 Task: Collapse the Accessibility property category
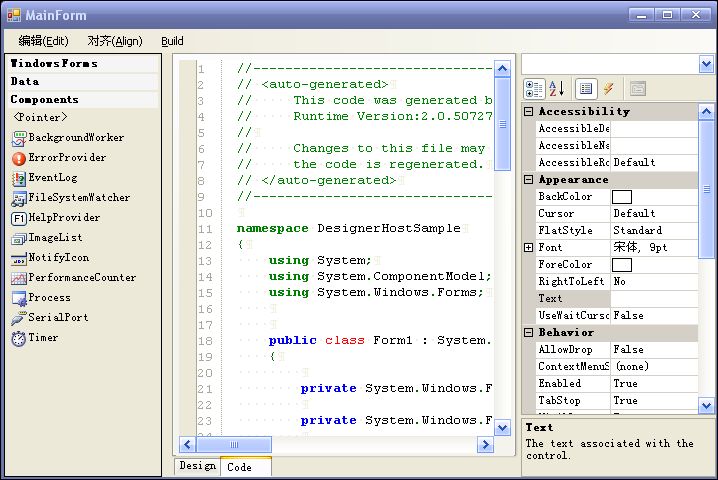tap(528, 112)
